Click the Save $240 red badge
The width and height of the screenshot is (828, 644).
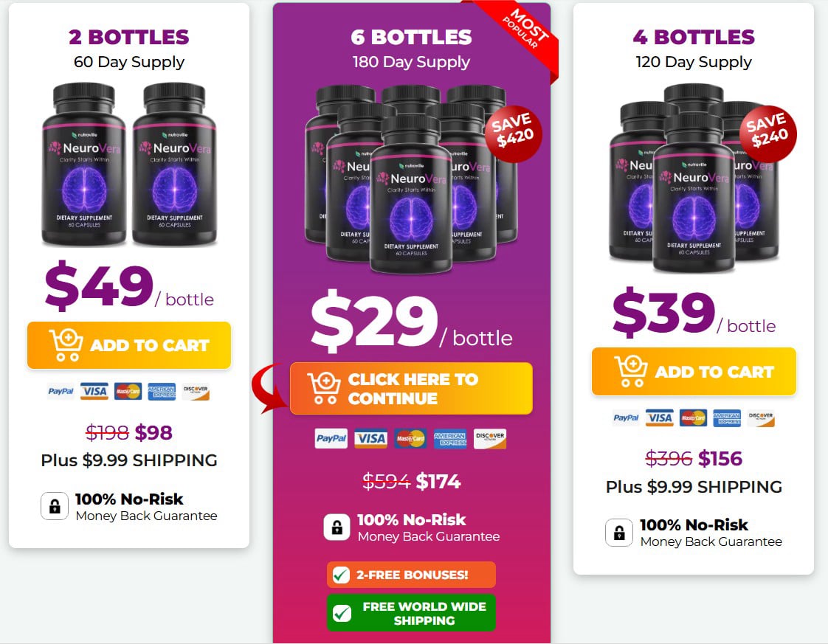click(x=767, y=134)
